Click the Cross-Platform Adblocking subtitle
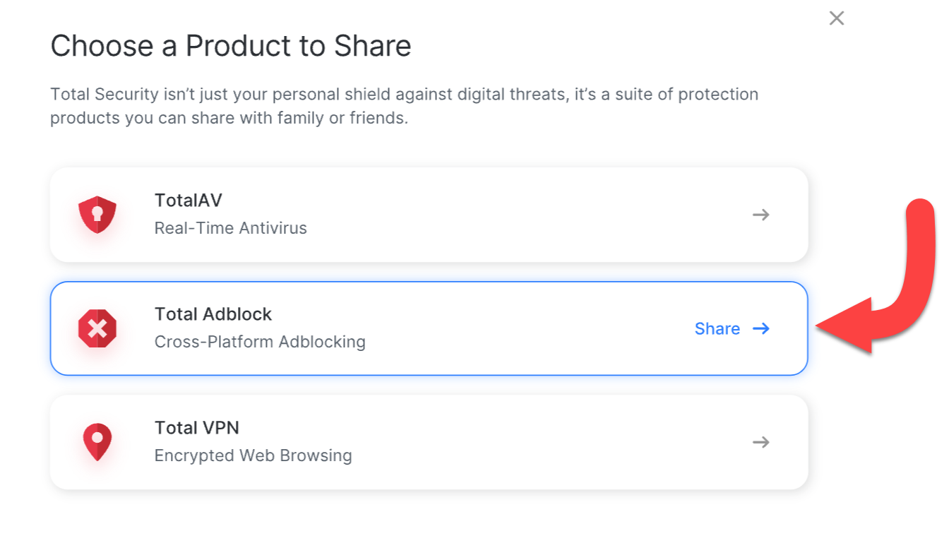 [x=260, y=342]
